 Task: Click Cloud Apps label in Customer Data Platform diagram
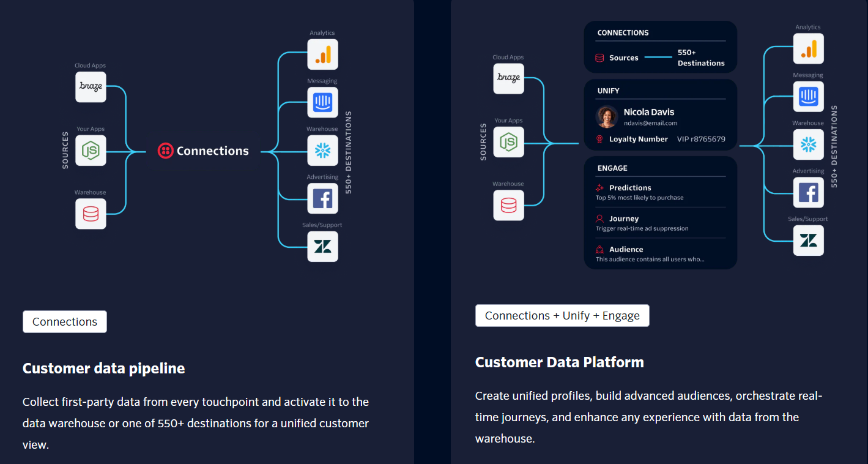pyautogui.click(x=508, y=57)
